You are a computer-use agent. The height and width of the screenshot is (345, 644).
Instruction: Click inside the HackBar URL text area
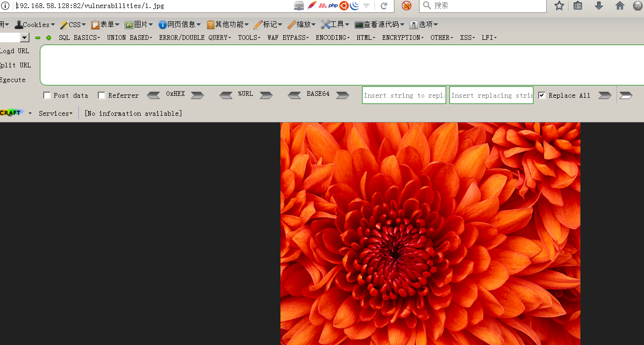pyautogui.click(x=342, y=65)
